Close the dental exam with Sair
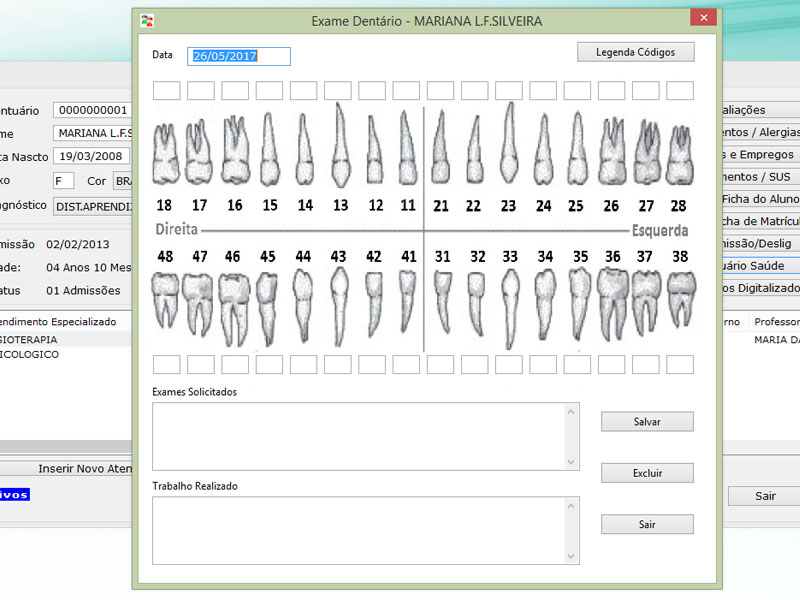This screenshot has width=800, height=600. (647, 524)
